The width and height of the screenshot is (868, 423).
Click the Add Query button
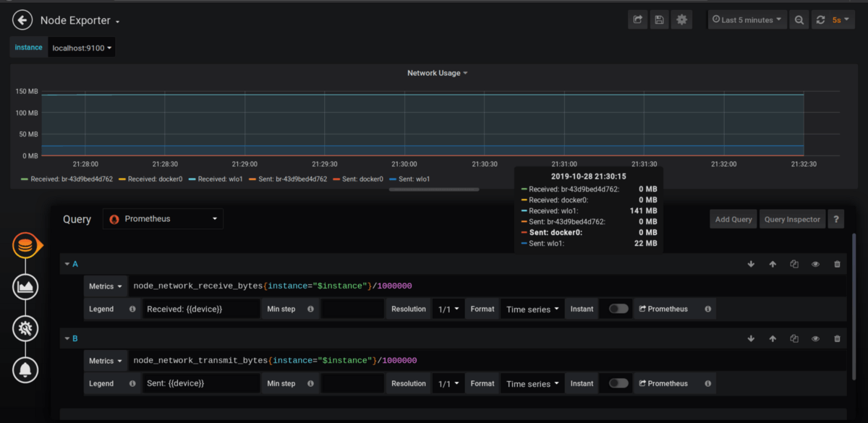[x=733, y=219]
